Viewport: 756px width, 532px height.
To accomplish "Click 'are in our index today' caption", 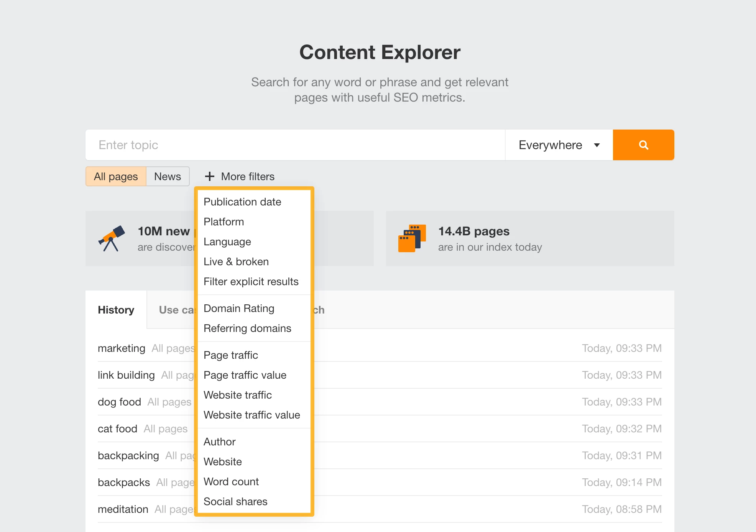I will [x=490, y=247].
